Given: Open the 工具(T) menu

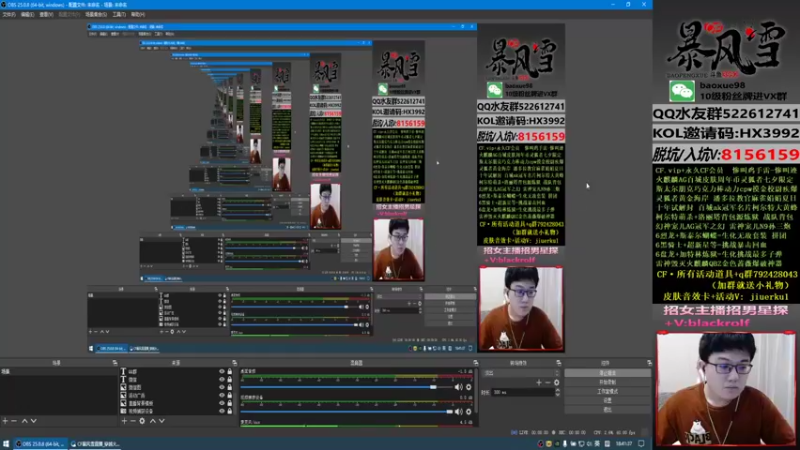Looking at the screenshot, I should coord(119,14).
